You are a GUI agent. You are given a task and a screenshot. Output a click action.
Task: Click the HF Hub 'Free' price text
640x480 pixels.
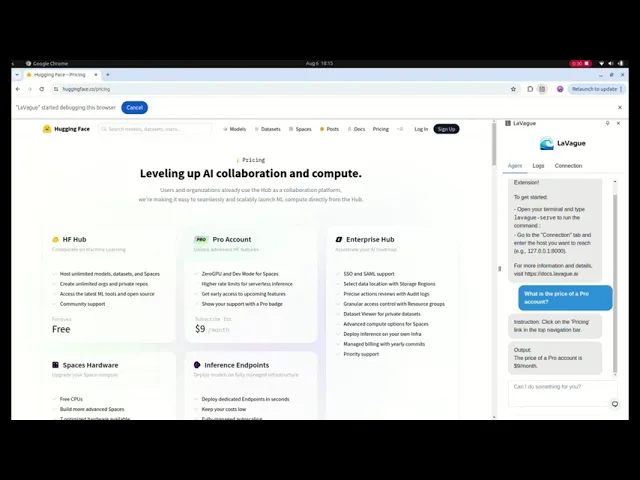point(61,329)
